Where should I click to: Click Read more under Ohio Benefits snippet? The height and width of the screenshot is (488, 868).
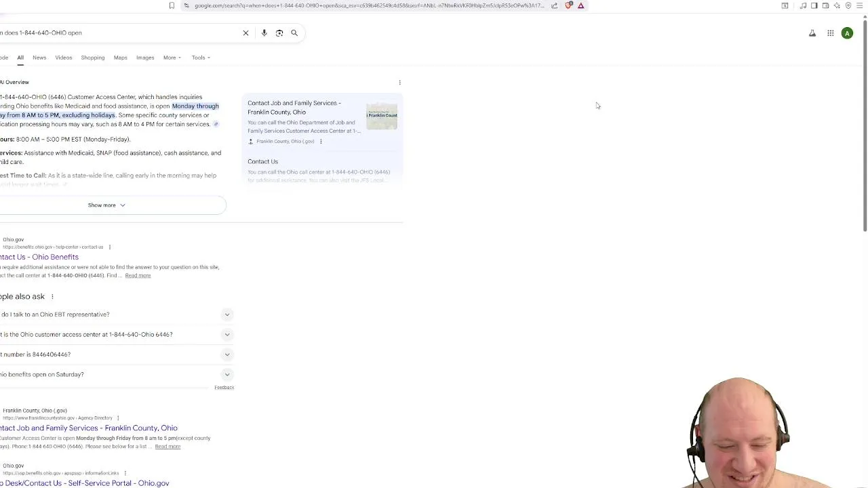click(138, 275)
